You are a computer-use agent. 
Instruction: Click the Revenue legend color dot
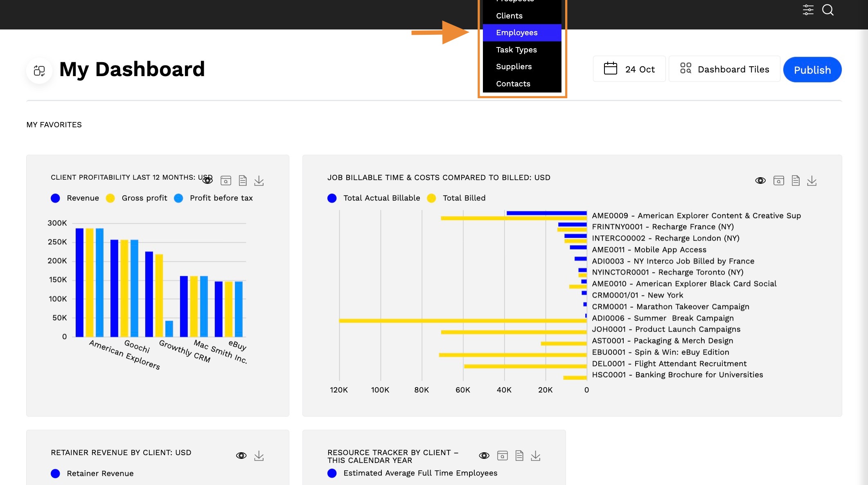pos(55,198)
